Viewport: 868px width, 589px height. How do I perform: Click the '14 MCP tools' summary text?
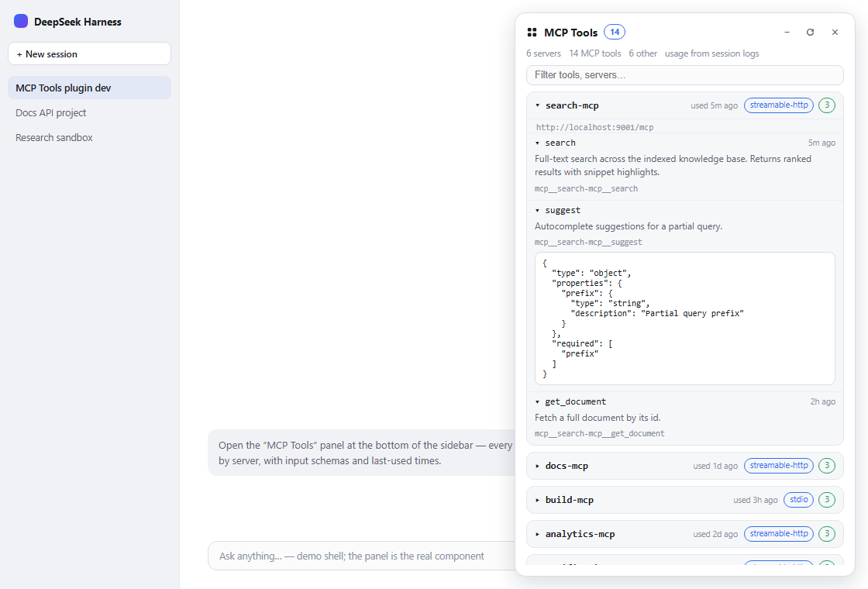(595, 53)
